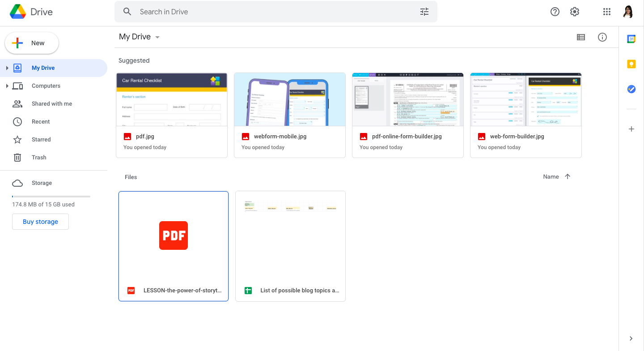Open Google Calendar side panel
This screenshot has width=644, height=351.
tap(631, 39)
